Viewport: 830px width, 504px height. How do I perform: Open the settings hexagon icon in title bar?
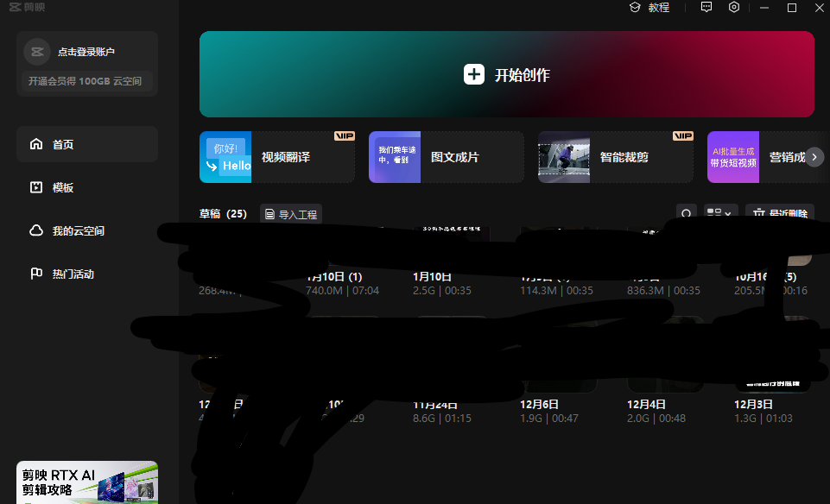click(x=733, y=7)
